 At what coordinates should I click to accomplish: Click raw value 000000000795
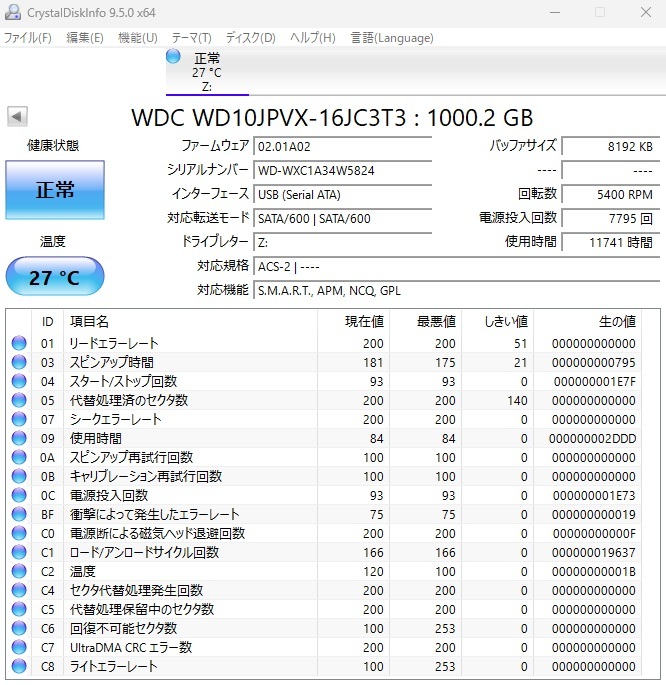point(594,362)
